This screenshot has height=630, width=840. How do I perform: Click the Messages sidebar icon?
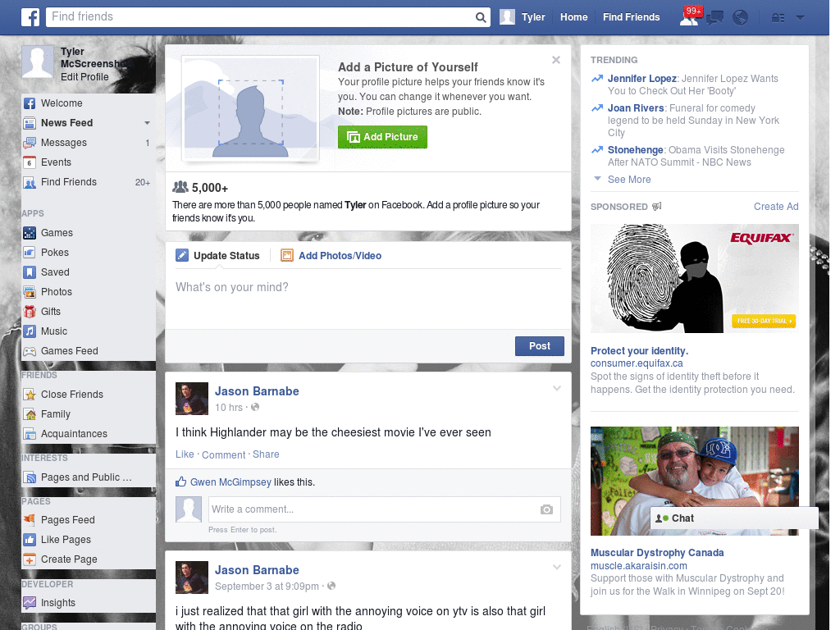[x=30, y=143]
